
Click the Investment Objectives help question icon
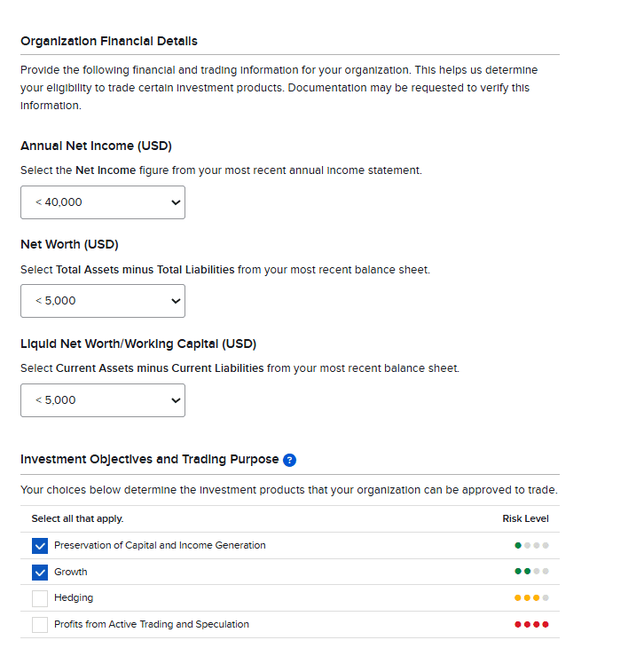pyautogui.click(x=289, y=460)
